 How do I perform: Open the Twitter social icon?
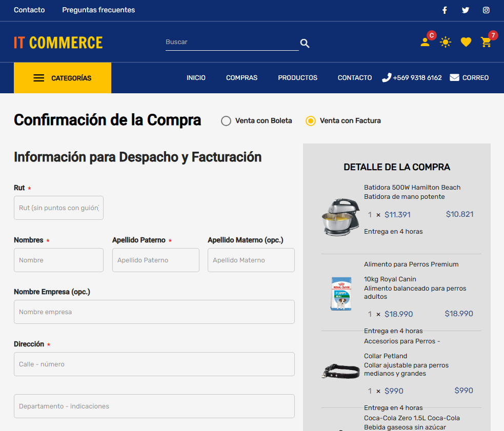click(x=466, y=10)
